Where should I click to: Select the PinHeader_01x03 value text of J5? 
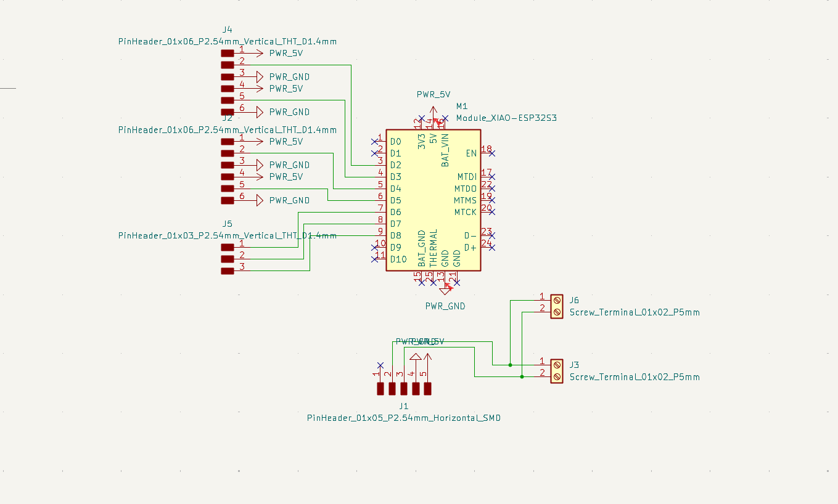pos(228,235)
